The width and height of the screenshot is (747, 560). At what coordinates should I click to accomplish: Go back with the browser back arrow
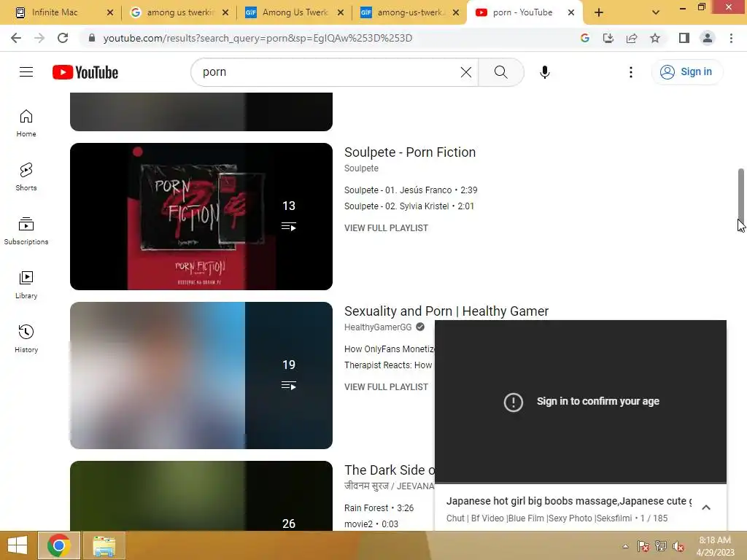click(x=16, y=38)
